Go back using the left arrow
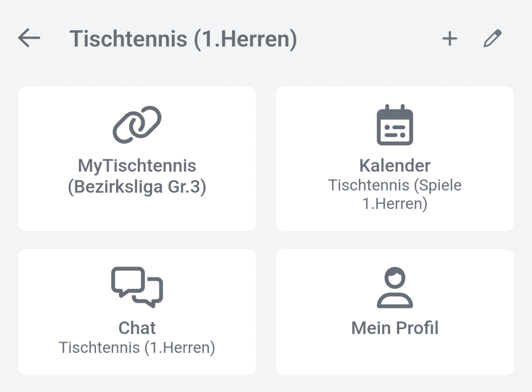Viewport: 532px width, 392px height. tap(29, 38)
